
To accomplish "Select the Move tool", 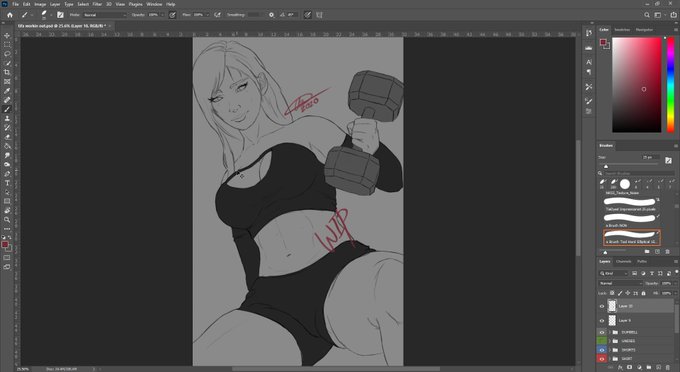I will 7,36.
